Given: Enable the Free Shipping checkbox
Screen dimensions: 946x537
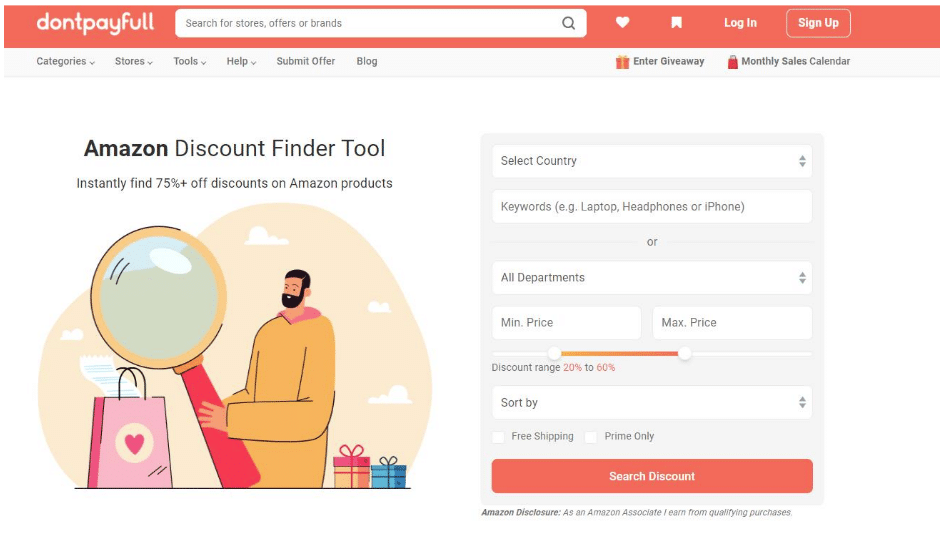Looking at the screenshot, I should coord(498,437).
